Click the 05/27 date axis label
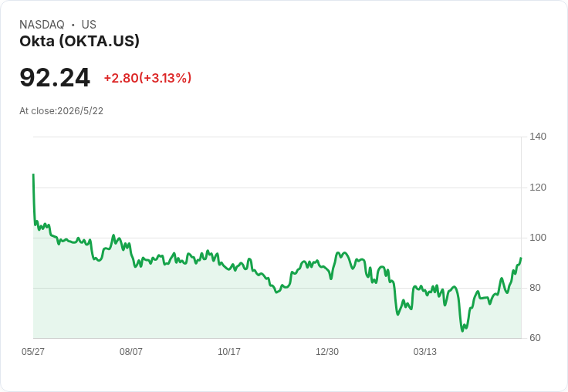Screen dimensions: 568x392 coord(33,351)
